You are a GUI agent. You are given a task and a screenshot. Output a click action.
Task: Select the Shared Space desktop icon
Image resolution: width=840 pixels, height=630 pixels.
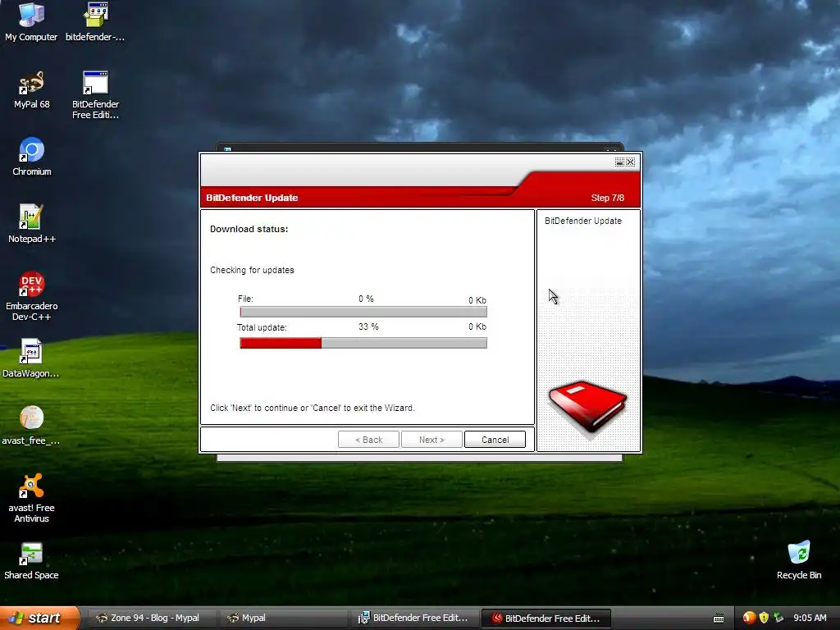click(32, 560)
